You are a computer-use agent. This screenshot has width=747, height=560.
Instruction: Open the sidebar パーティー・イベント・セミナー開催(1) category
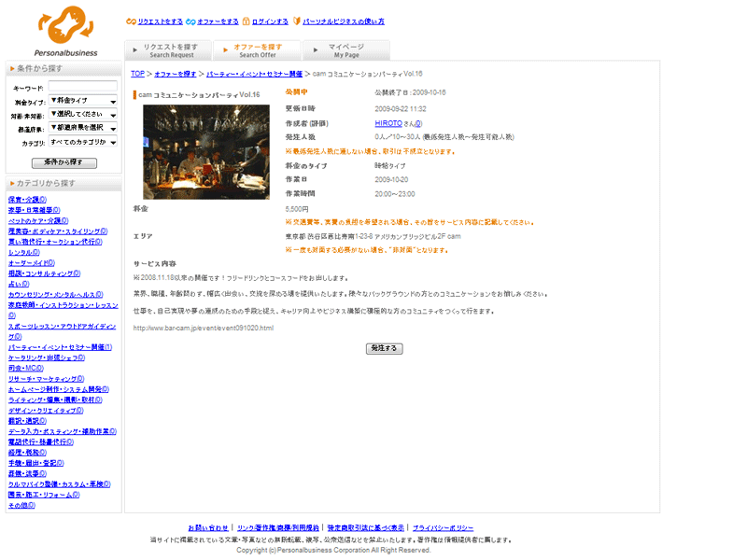pos(60,347)
